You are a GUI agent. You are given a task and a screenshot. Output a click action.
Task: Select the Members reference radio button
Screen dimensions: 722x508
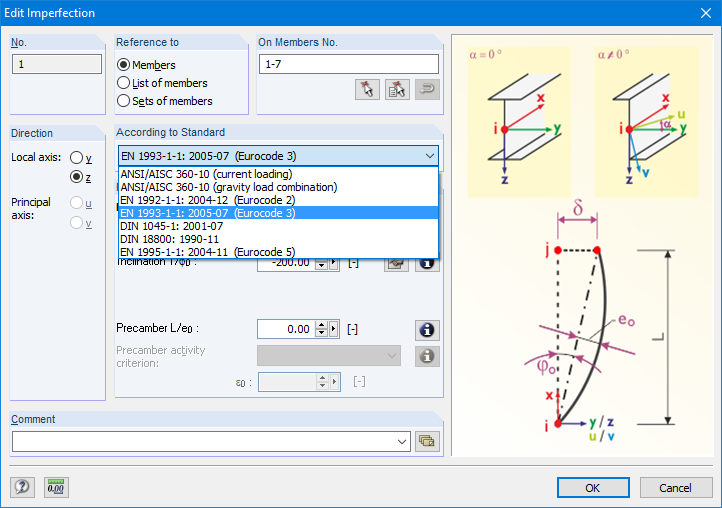pos(123,65)
